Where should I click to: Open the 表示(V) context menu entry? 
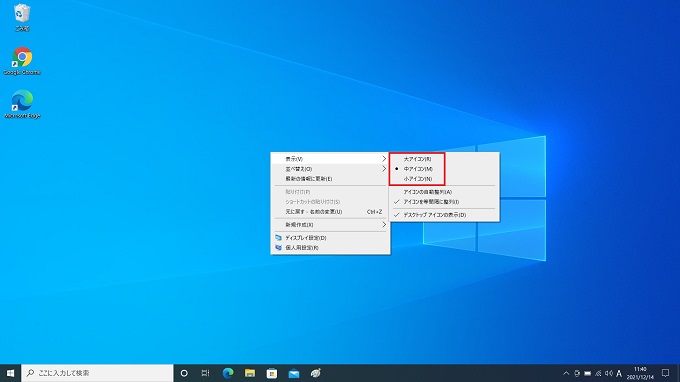[330, 159]
